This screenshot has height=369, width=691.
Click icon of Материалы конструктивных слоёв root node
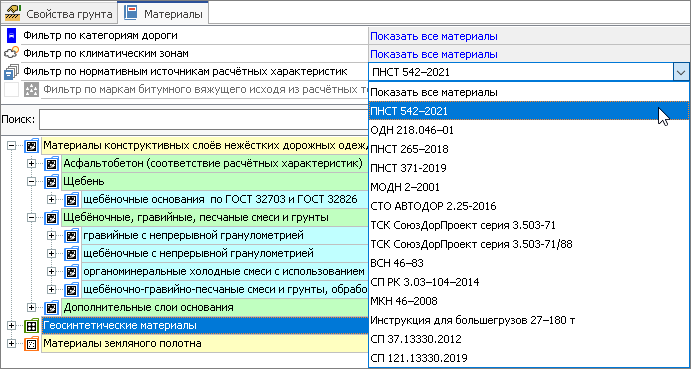31,145
